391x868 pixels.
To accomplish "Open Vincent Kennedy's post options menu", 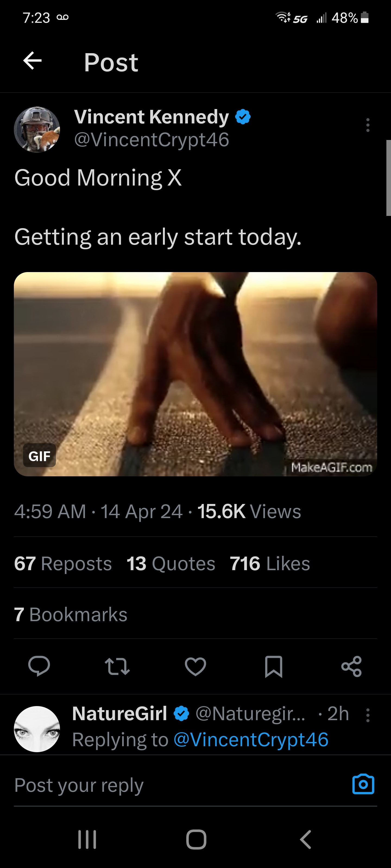I will tap(368, 125).
